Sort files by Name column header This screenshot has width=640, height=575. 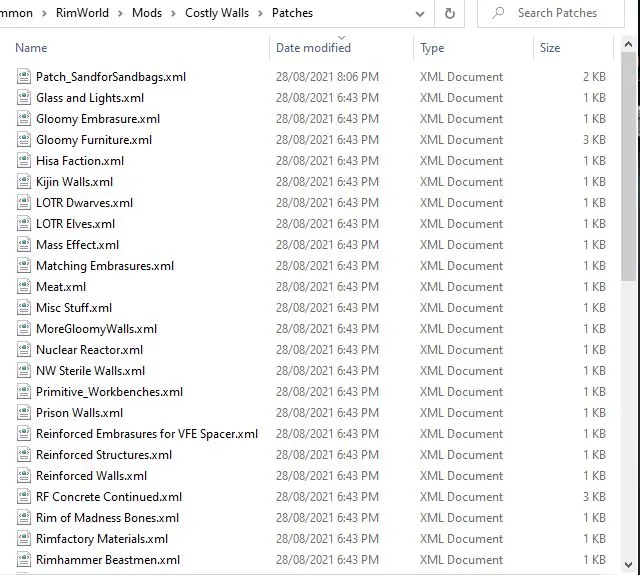point(32,48)
